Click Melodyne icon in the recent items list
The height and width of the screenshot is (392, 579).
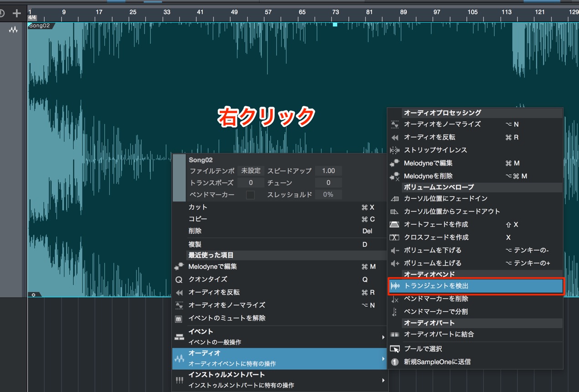[x=179, y=267]
